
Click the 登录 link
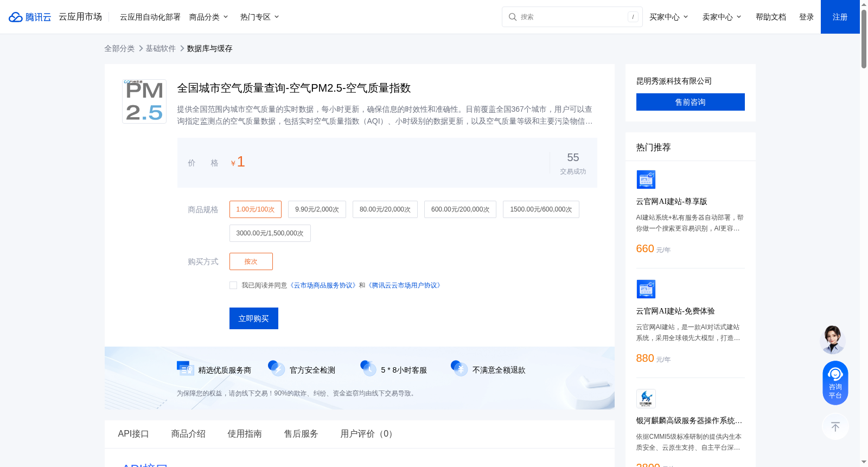coord(807,17)
